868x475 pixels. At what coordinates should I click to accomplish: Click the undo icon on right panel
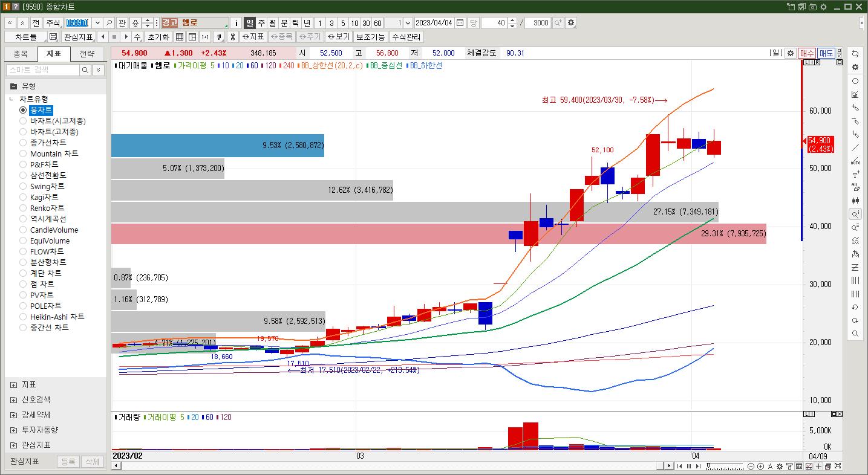pos(855,307)
